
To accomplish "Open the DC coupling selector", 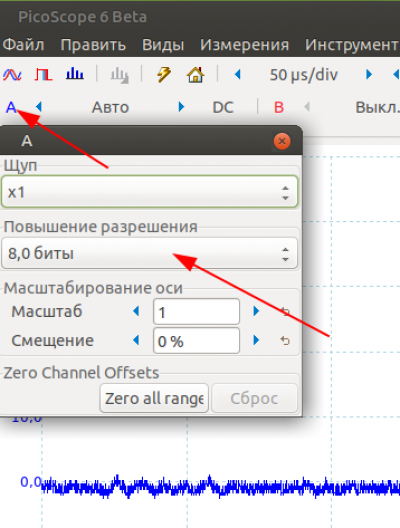I will click(223, 108).
